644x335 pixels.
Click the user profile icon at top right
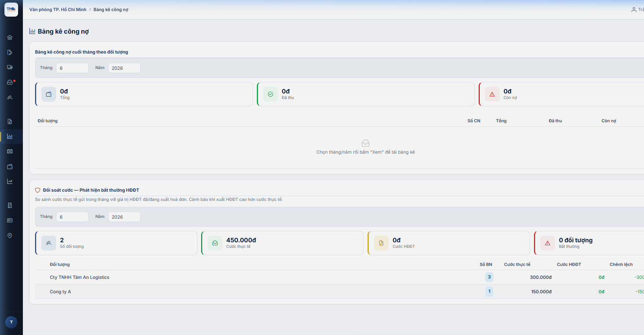pos(634,10)
